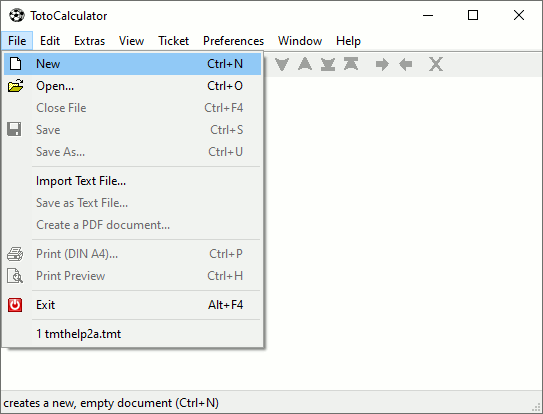Viewport: 543px width, 414px height.
Task: Close the File menu via File header
Action: (17, 41)
